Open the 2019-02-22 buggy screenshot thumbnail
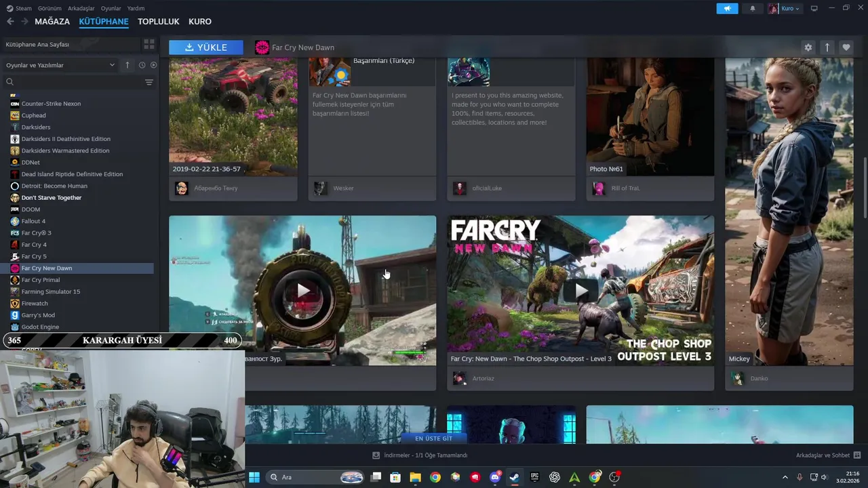Viewport: 868px width, 488px height. [233, 117]
